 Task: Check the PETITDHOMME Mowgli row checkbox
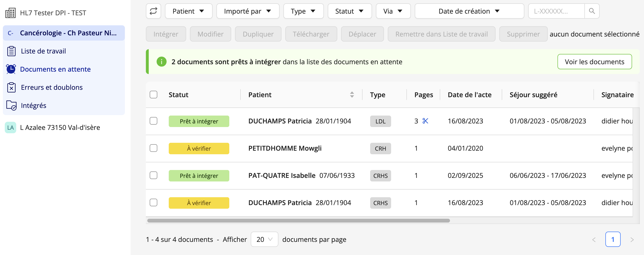coord(153,148)
